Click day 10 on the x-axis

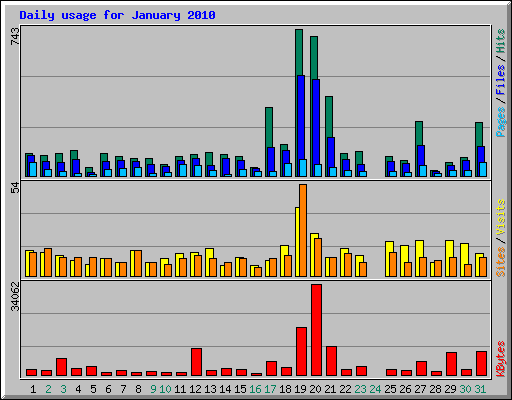(x=165, y=389)
